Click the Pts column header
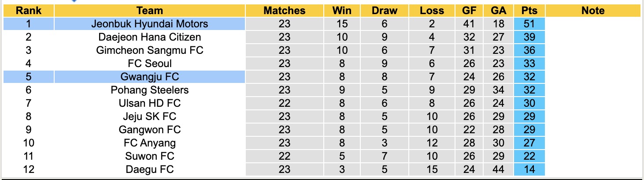 pos(529,11)
